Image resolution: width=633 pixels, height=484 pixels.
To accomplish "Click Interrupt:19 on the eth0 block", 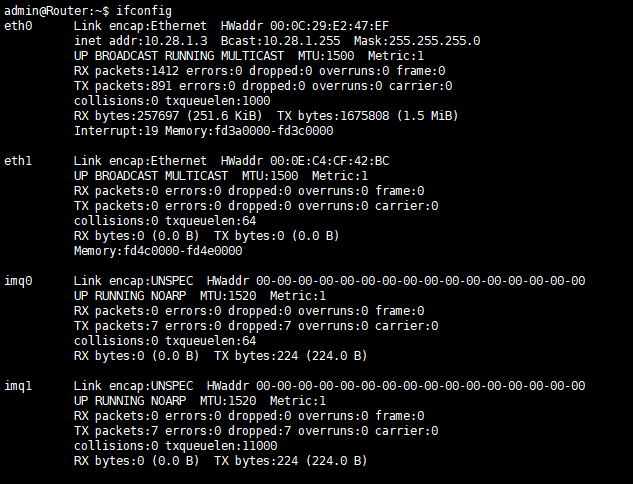I will tap(116, 131).
